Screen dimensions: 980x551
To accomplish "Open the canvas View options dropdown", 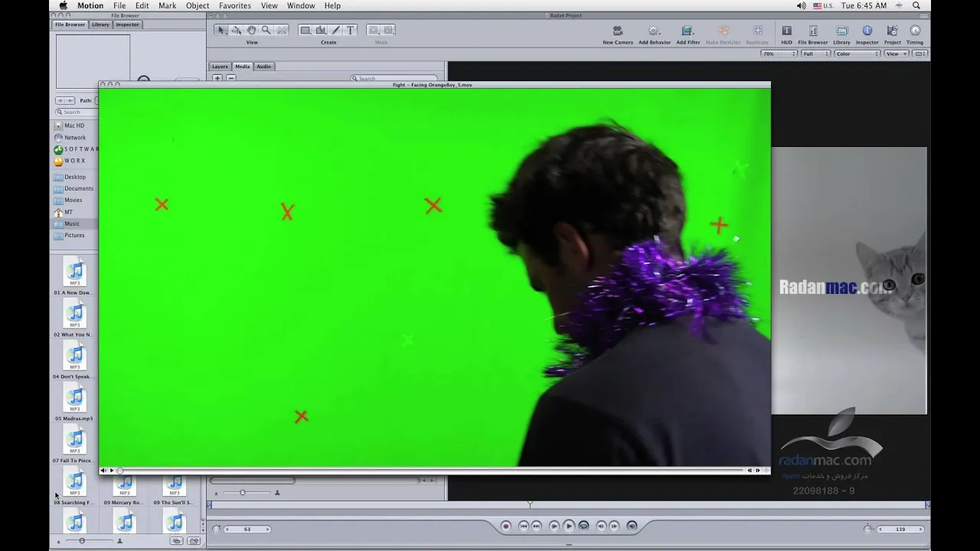I will (896, 54).
